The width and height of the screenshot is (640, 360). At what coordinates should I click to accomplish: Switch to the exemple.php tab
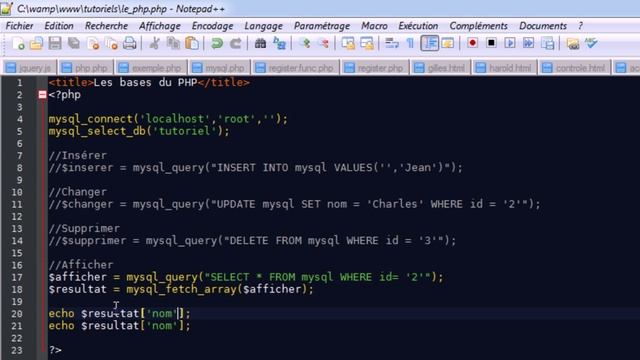pyautogui.click(x=151, y=68)
